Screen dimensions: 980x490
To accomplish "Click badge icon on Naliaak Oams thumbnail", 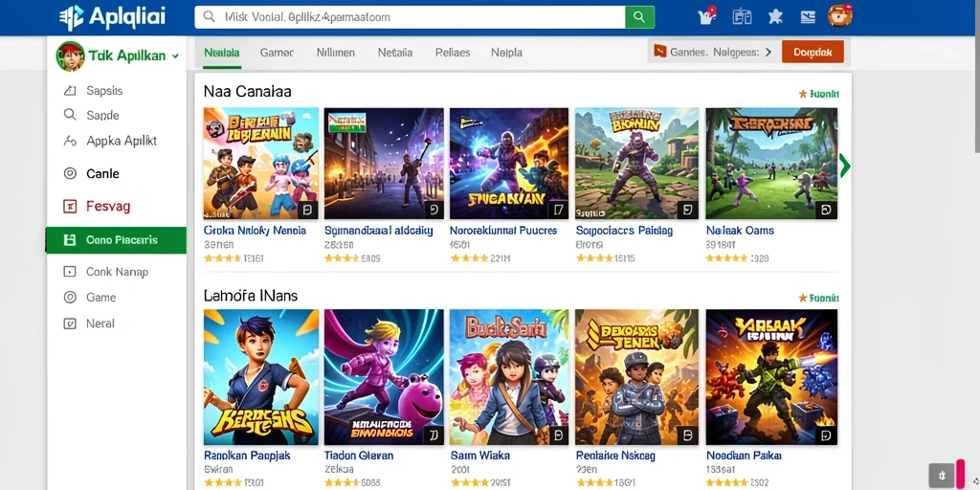I will pyautogui.click(x=826, y=209).
